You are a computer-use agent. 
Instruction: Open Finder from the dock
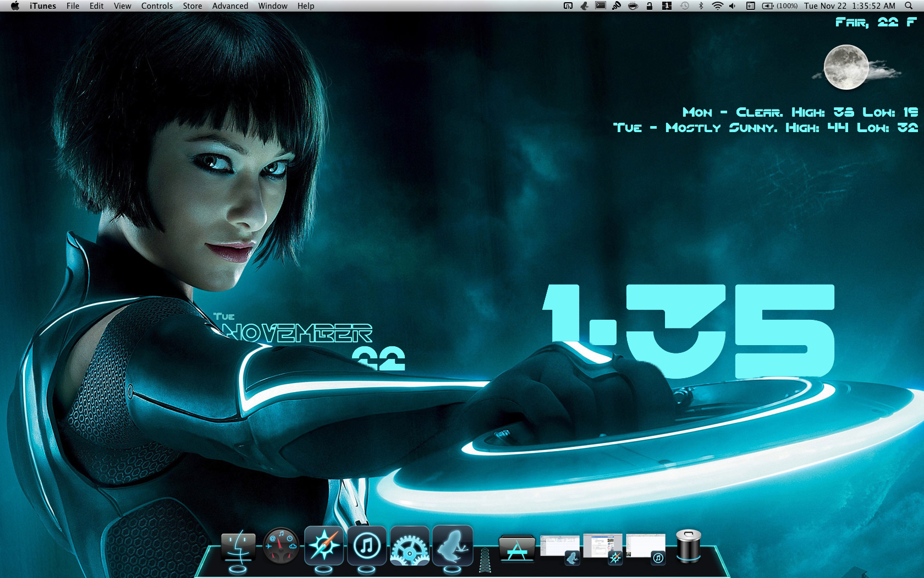point(238,546)
